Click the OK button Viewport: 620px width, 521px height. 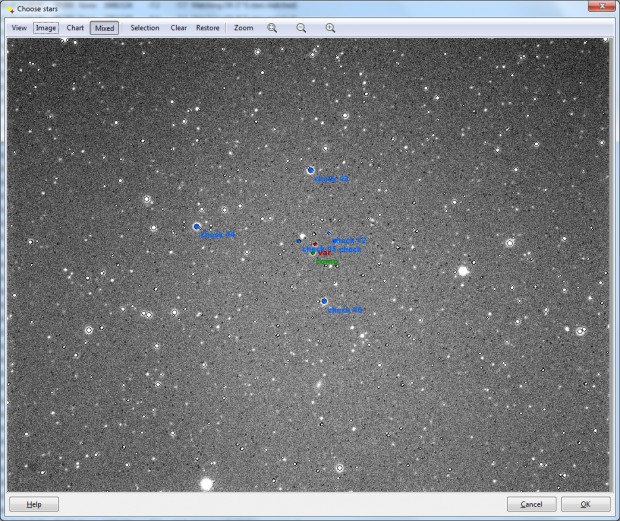pos(586,504)
